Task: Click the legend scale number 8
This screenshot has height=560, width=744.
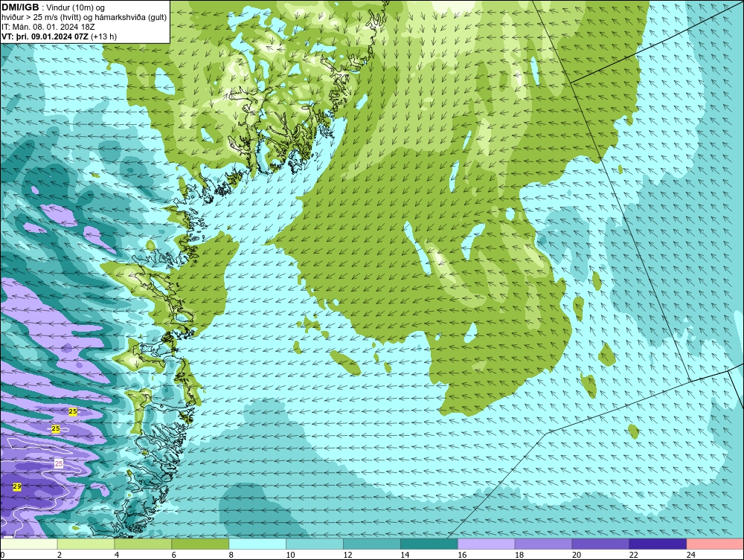Action: [x=231, y=555]
